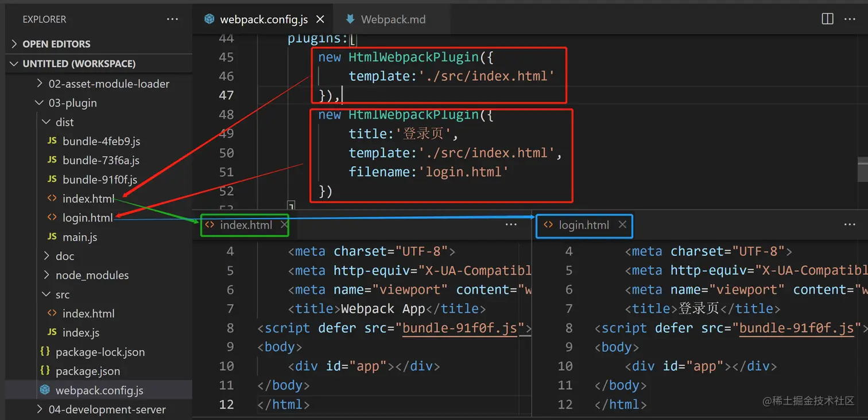Click the JS icon beside main.js

point(52,236)
